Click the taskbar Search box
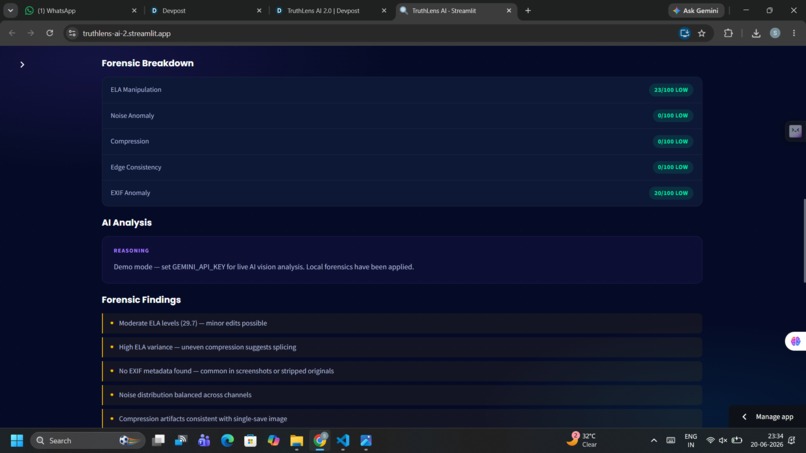This screenshot has width=806, height=453. pos(88,441)
